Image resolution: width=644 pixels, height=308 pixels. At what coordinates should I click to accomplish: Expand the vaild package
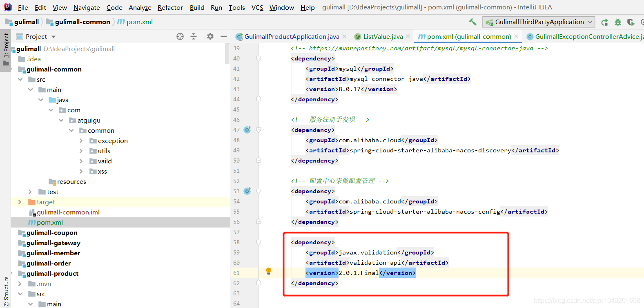tap(81, 161)
